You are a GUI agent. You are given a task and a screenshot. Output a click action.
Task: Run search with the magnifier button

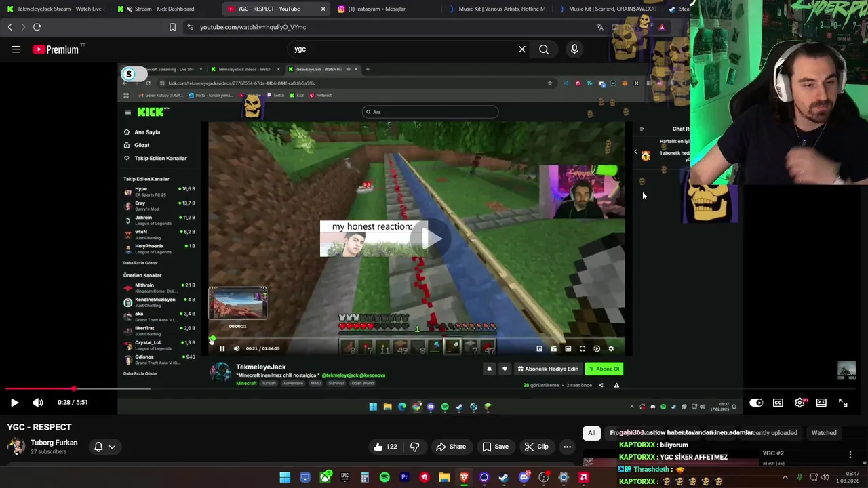pyautogui.click(x=544, y=49)
